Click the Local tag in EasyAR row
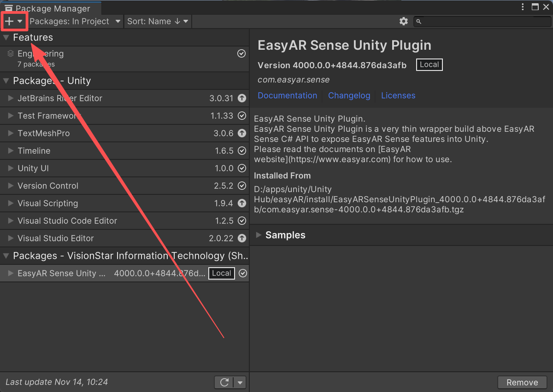Image resolution: width=553 pixels, height=392 pixels. [222, 273]
